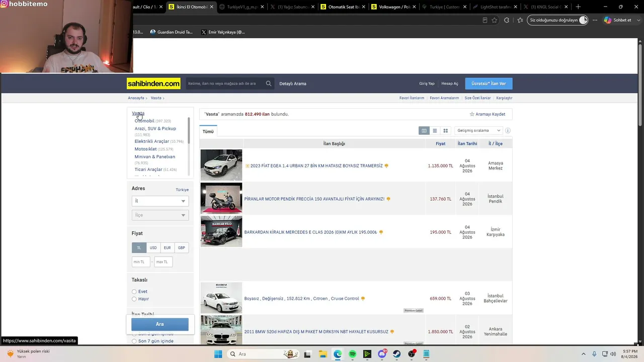
Task: Click max TL price input field
Action: 164,262
